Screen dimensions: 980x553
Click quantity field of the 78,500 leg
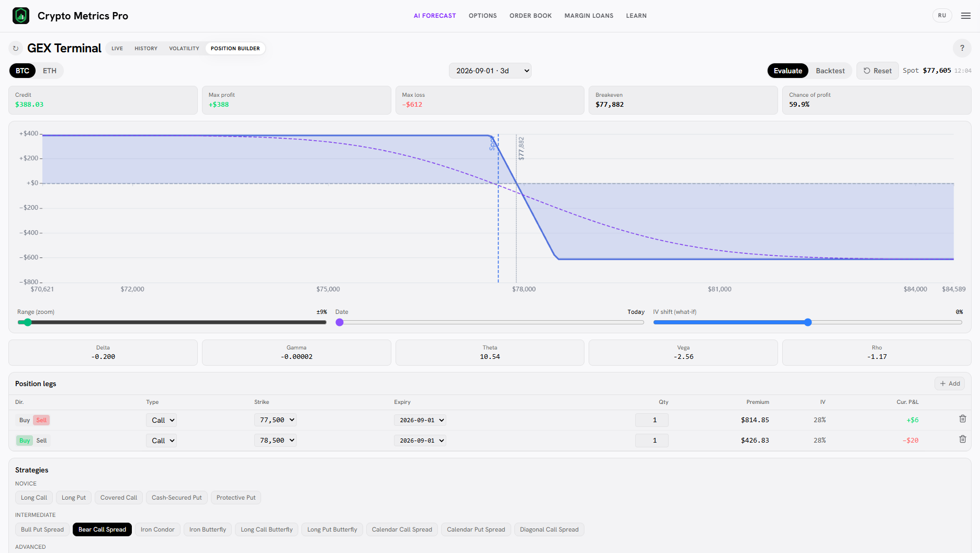pos(652,440)
